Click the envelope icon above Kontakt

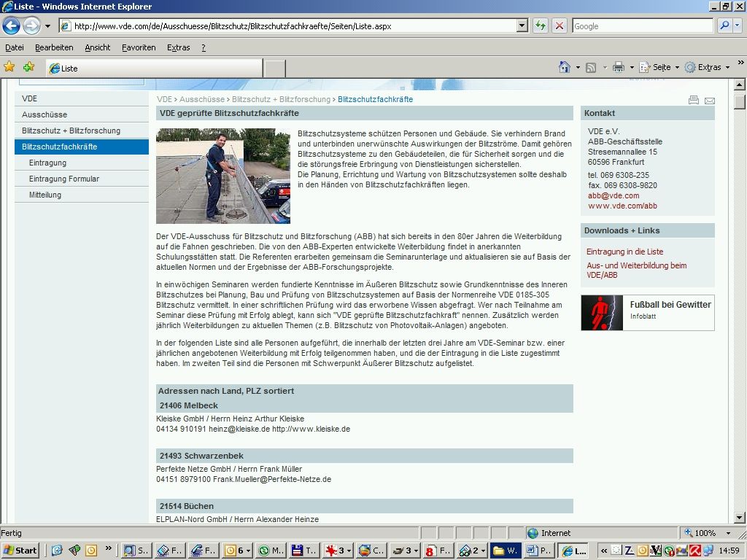pyautogui.click(x=709, y=100)
